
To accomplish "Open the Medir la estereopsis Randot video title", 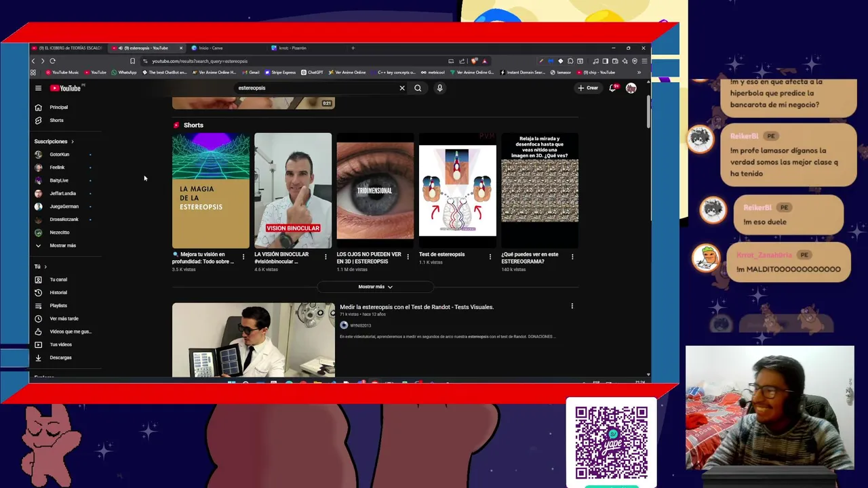I will 416,307.
